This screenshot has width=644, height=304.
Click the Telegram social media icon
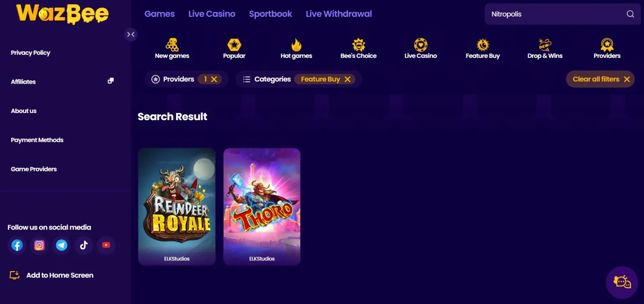62,245
